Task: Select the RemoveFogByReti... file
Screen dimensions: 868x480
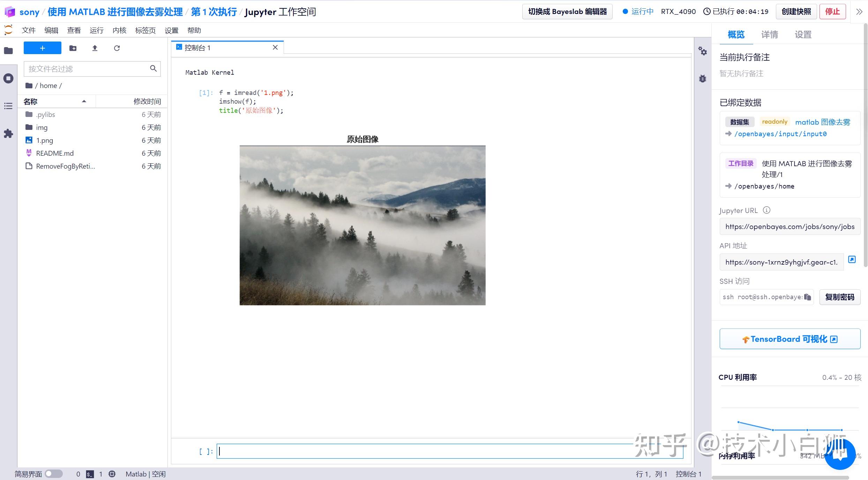Action: [x=93, y=166]
